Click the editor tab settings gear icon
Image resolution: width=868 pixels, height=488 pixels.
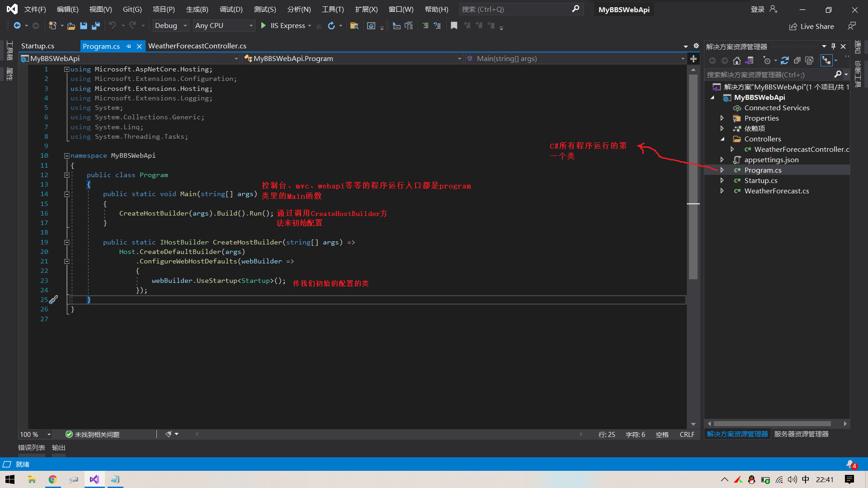coord(696,46)
